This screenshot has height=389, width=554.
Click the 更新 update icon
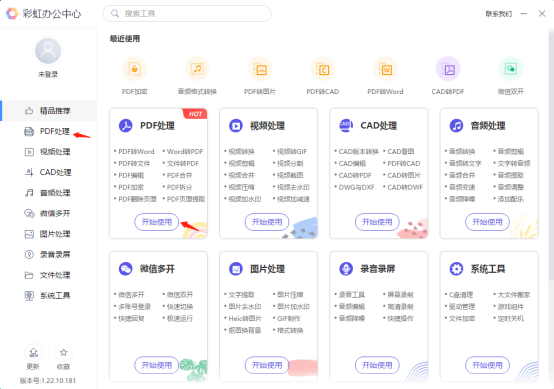coord(33,352)
